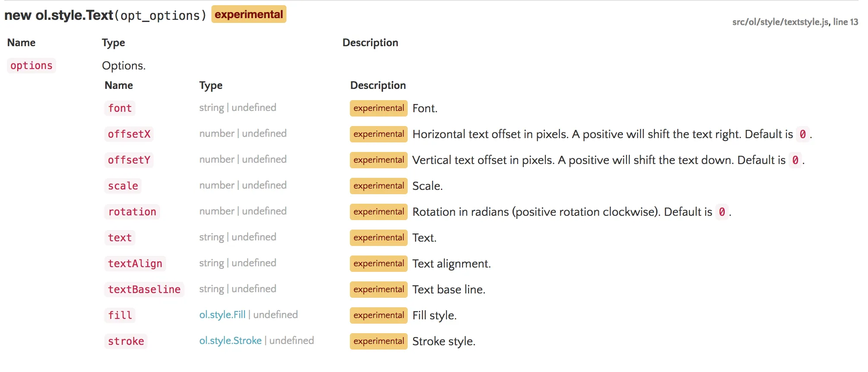Click the 'textBaseline' option name
Screen dimensions: 868x372
pyautogui.click(x=144, y=290)
